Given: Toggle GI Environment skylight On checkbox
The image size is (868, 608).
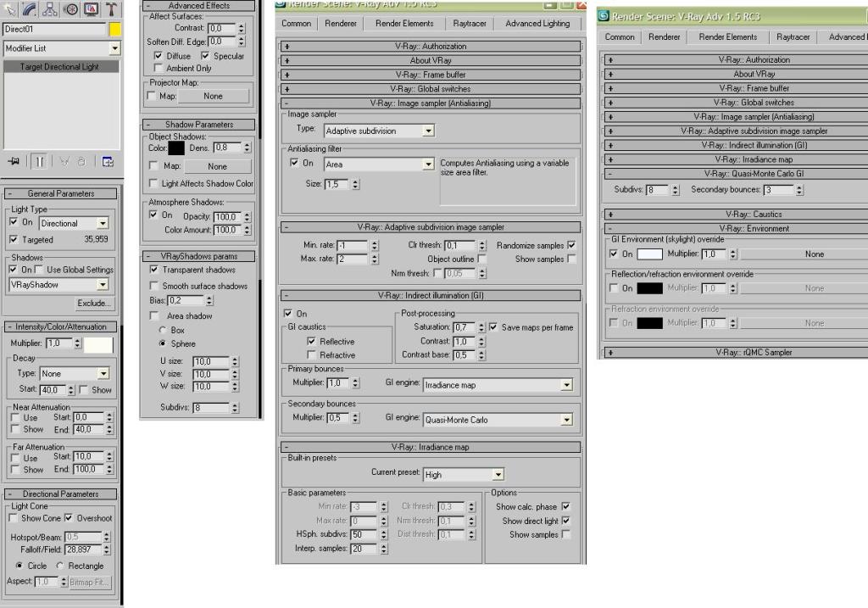Looking at the screenshot, I should tap(614, 254).
